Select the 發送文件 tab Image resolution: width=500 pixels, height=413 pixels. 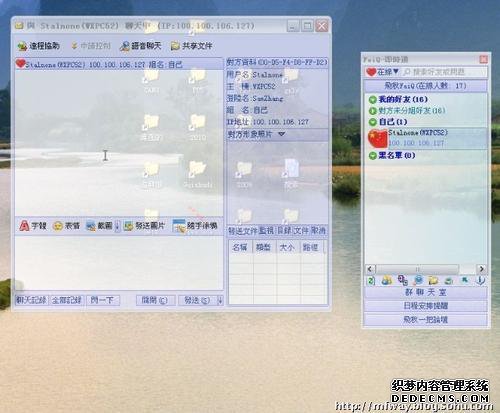243,230
